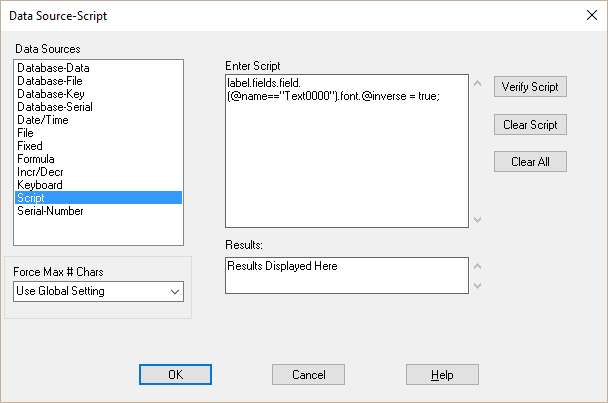Confirm the dialog with OK
608x403 pixels.
(x=175, y=374)
